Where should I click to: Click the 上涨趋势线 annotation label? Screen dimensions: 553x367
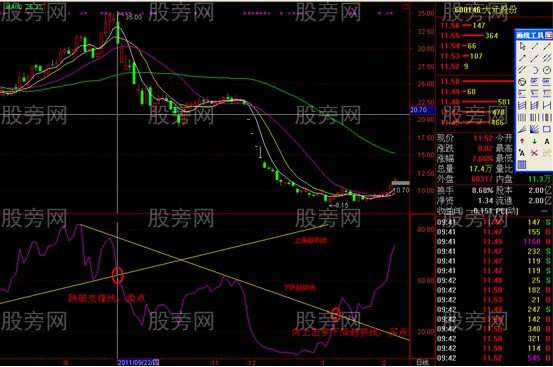(310, 241)
